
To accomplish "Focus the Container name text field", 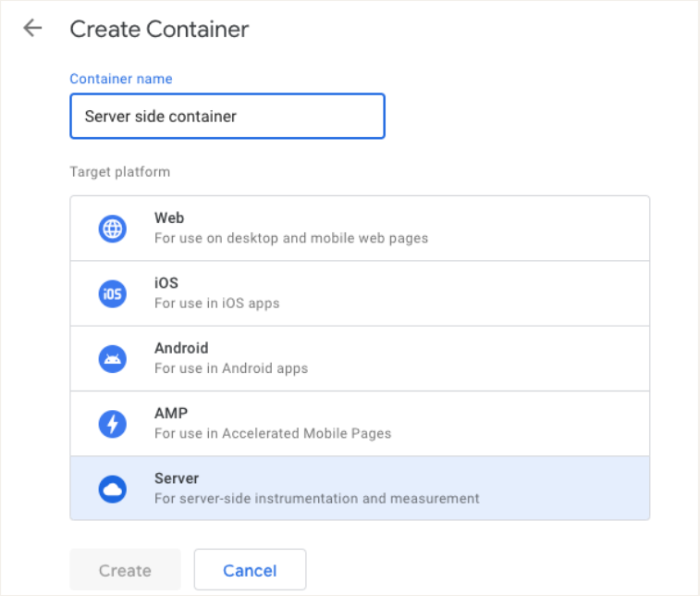I will click(x=227, y=117).
